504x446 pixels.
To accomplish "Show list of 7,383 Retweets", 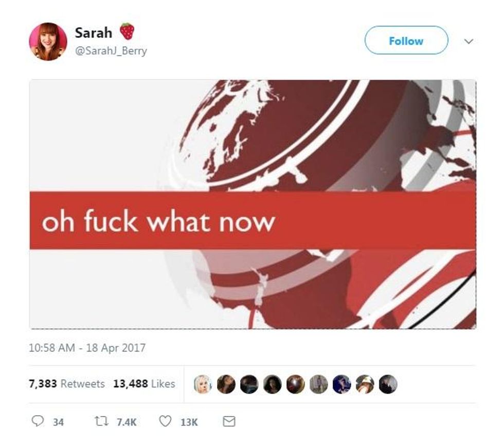I will point(67,384).
